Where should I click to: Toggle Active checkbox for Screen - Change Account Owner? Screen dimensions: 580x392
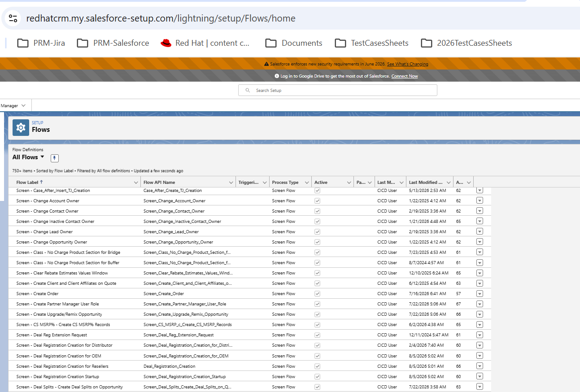(x=318, y=201)
